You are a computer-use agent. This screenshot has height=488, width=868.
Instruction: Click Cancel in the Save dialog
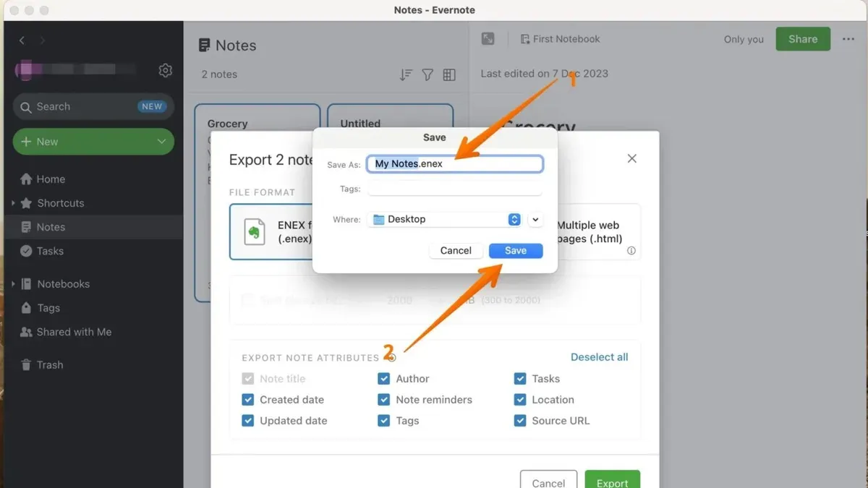point(456,250)
